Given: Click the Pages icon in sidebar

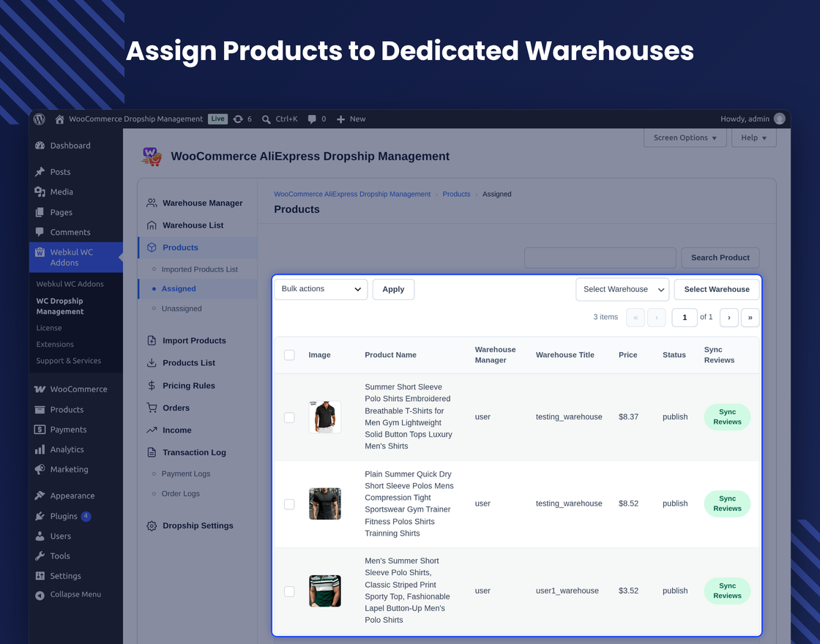Looking at the screenshot, I should pos(40,212).
